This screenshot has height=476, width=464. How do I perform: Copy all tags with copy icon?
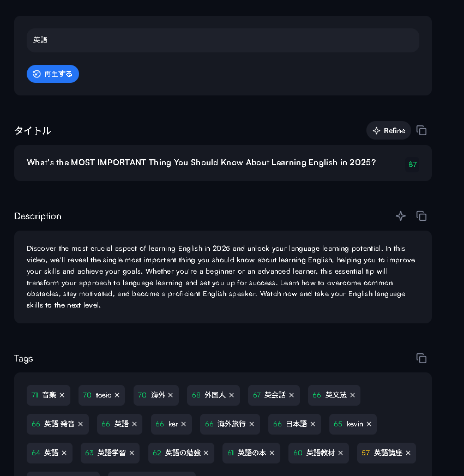(421, 358)
